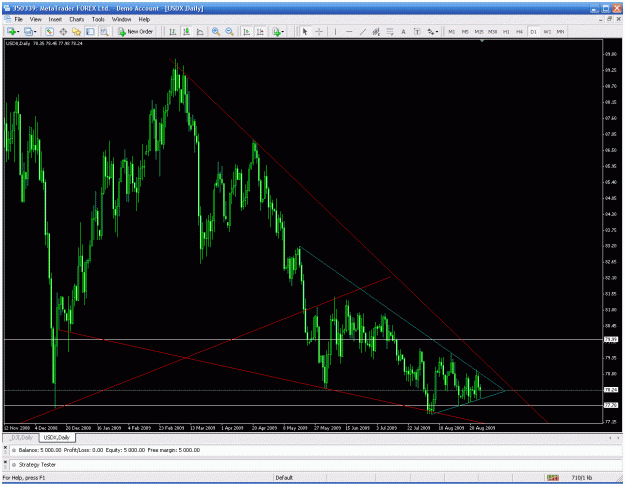Open the Data Window panel
The image size is (625, 484).
click(63, 31)
